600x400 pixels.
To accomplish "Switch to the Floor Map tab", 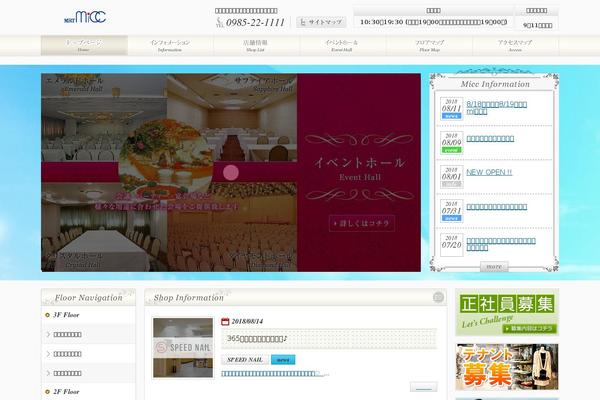I will coord(429,46).
